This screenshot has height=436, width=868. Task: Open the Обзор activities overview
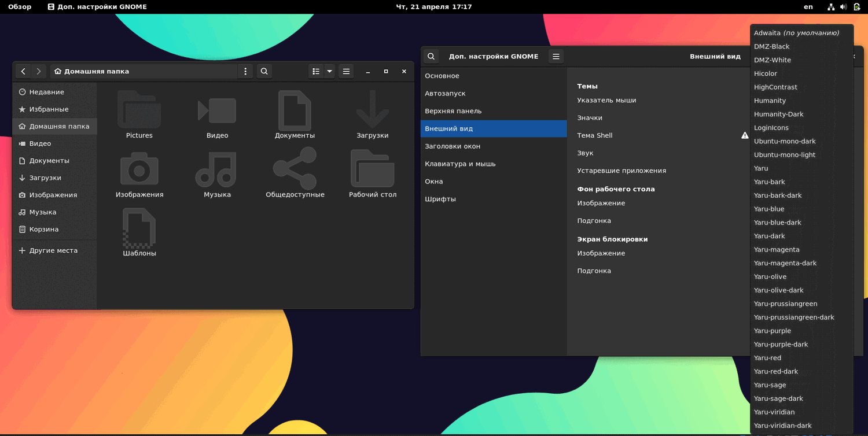point(20,7)
